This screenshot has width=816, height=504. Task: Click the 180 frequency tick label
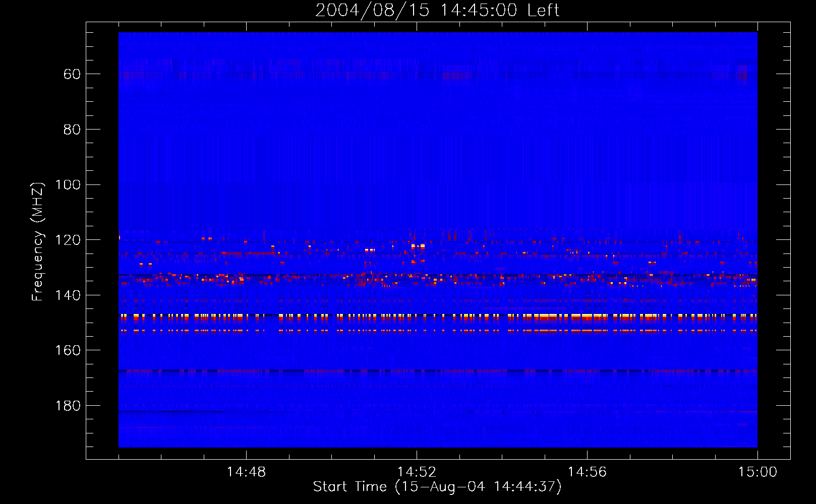[x=68, y=406]
